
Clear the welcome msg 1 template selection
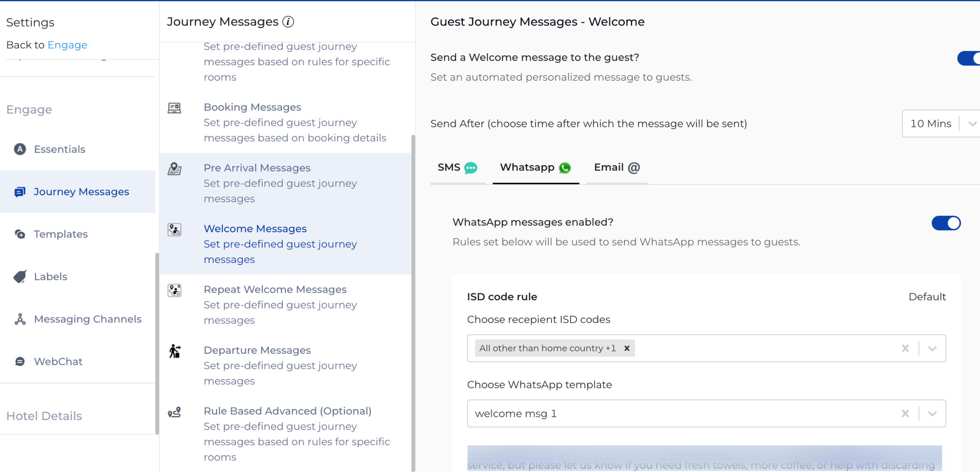coord(905,414)
